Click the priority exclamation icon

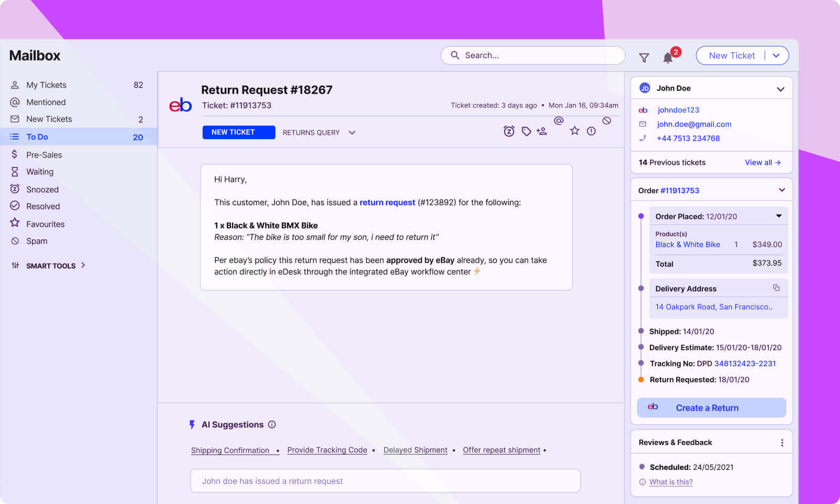(591, 131)
